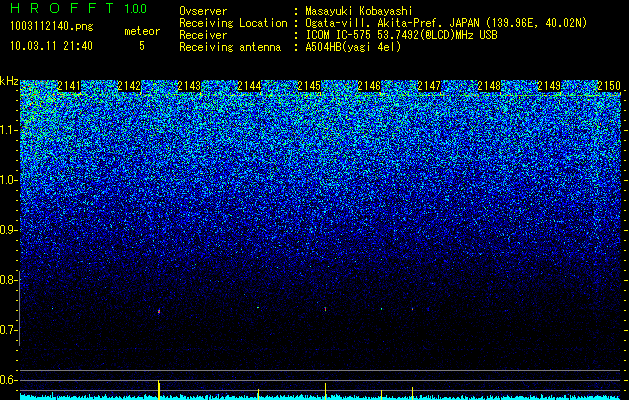The width and height of the screenshot is (629, 400).
Task: Click the 2143 time marker
Action: coord(189,86)
